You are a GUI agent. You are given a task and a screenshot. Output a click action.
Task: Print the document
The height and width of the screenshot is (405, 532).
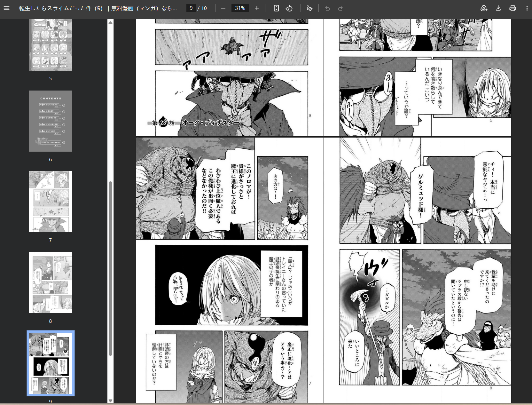(x=512, y=8)
